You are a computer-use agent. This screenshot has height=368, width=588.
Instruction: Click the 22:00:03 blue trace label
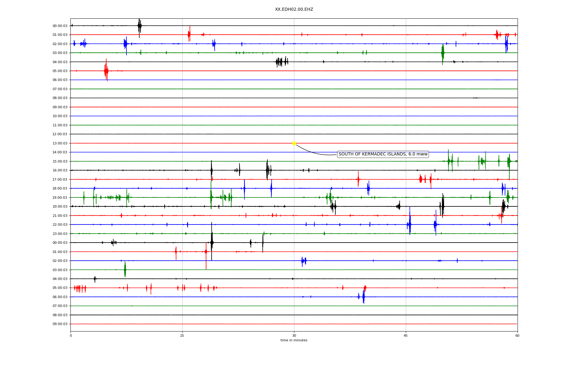click(60, 225)
